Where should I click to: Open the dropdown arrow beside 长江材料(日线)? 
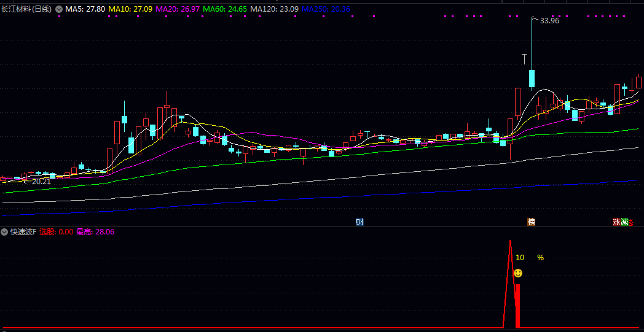pyautogui.click(x=59, y=9)
